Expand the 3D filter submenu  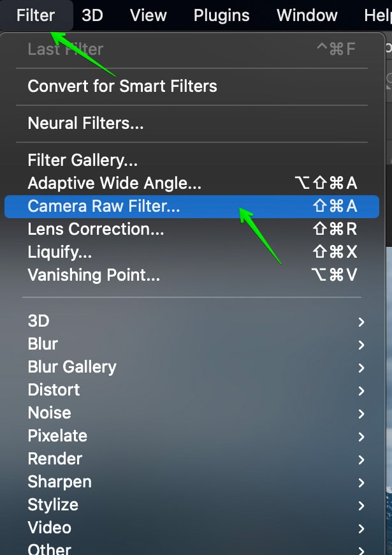pos(192,321)
